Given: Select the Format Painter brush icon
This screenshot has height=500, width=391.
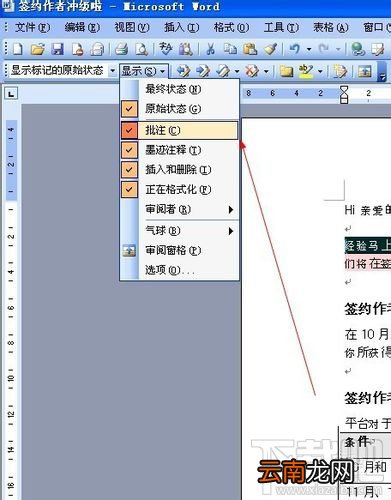Looking at the screenshot, I should pos(270,49).
